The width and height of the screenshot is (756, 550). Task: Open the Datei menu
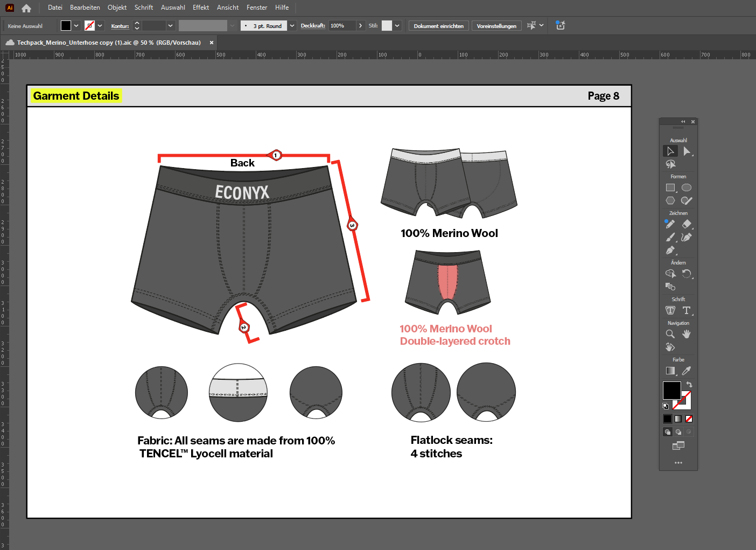point(55,8)
